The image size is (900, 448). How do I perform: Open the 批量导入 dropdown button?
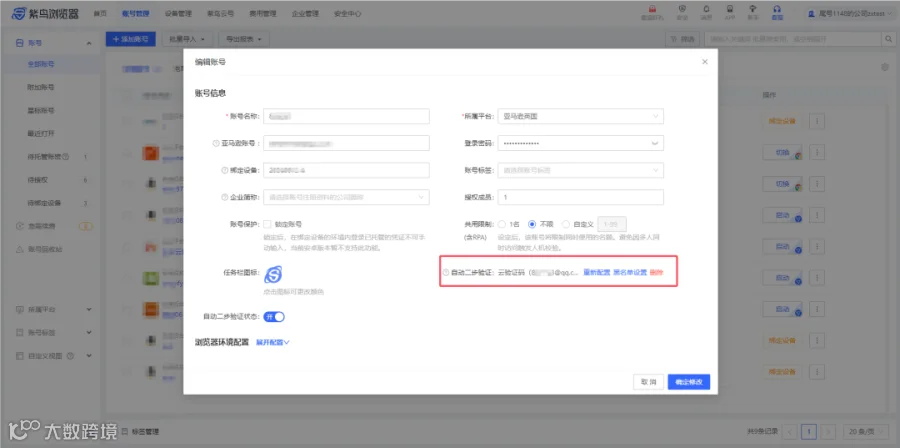point(187,39)
